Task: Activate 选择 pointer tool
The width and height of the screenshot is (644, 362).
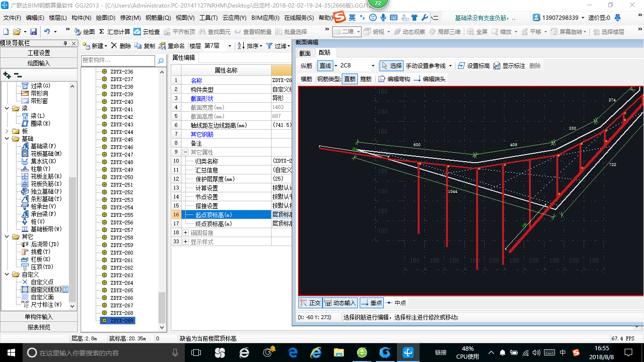Action: click(392, 66)
